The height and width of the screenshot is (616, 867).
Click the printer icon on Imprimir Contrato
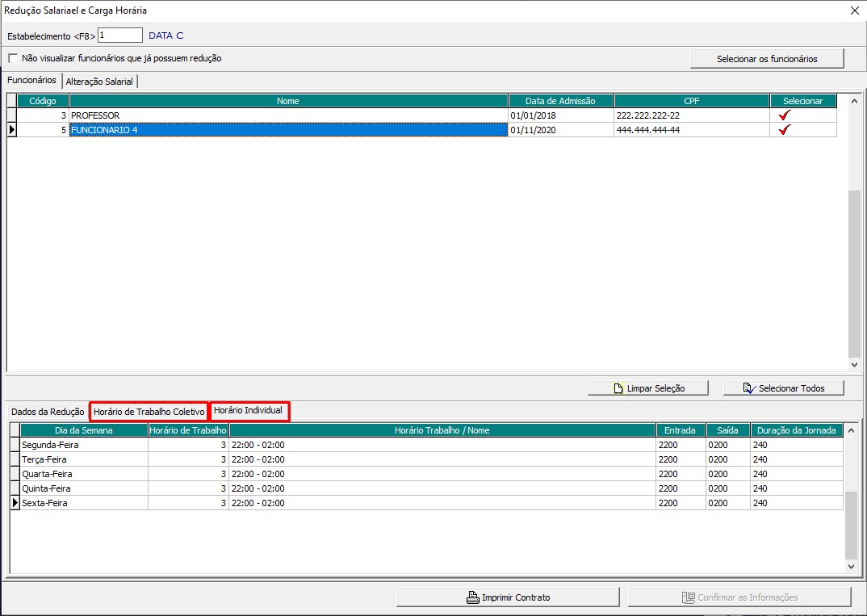473,597
